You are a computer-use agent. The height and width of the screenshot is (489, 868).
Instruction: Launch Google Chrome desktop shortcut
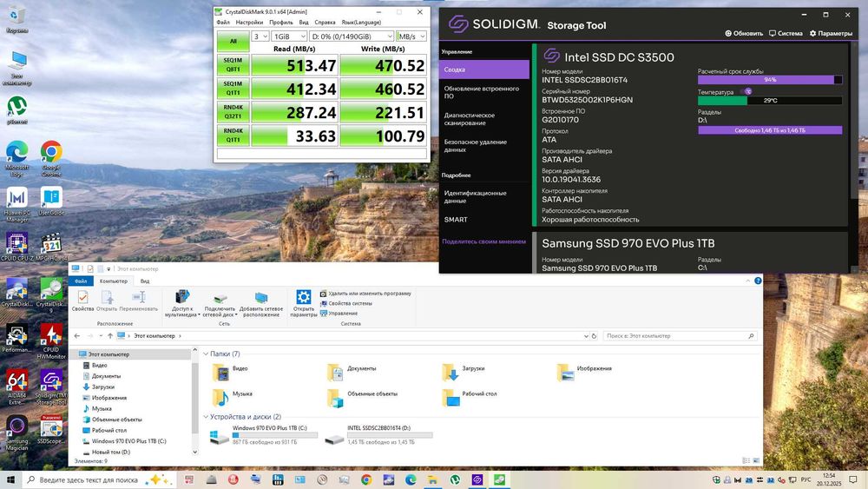coord(51,155)
